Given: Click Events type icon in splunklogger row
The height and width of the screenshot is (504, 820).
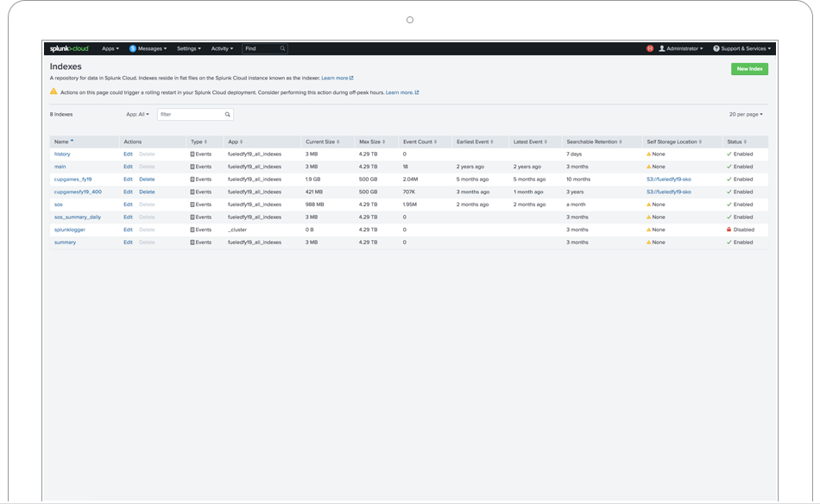Looking at the screenshot, I should (192, 230).
